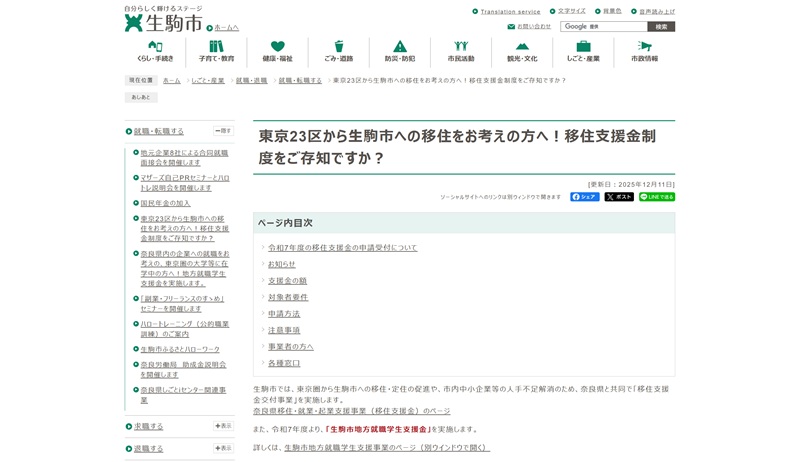This screenshot has height=462, width=800.
Task: Open しごと・産業 briefcase icon menu
Action: point(583,52)
